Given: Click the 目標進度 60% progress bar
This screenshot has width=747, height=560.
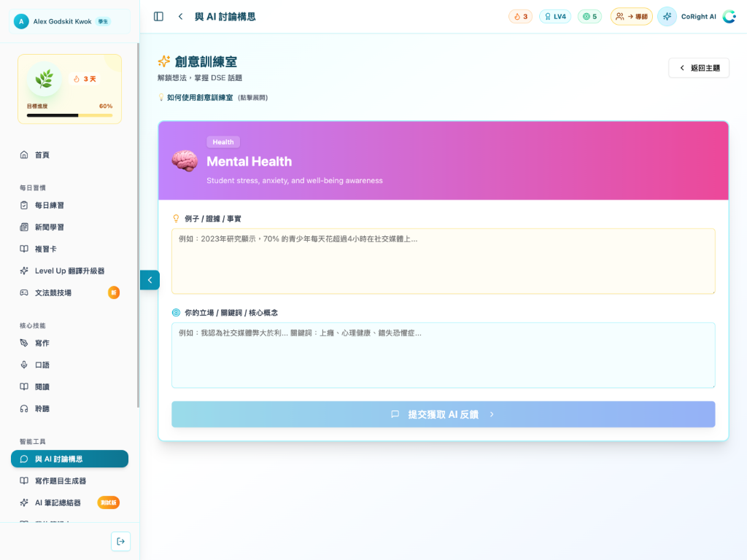Looking at the screenshot, I should pos(69,115).
